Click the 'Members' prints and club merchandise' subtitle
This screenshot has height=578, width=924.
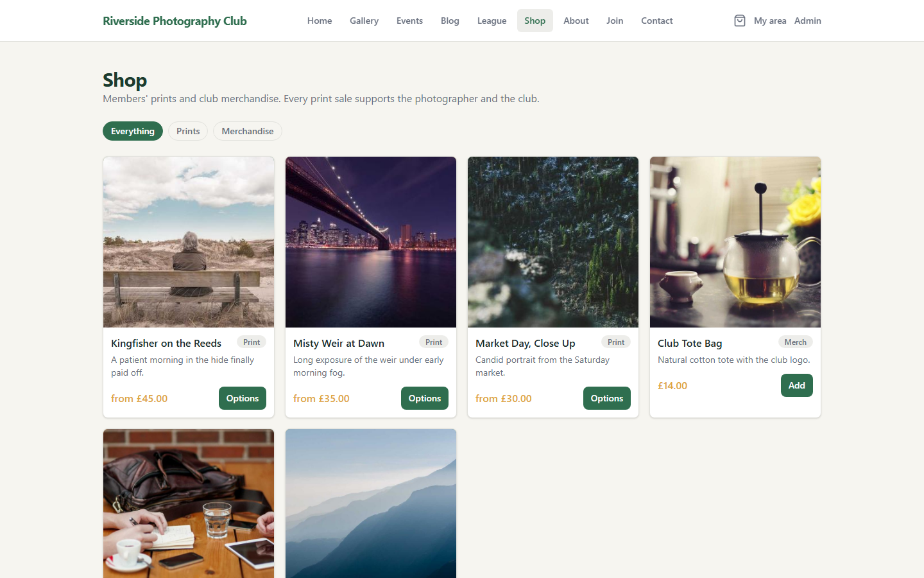tap(321, 98)
